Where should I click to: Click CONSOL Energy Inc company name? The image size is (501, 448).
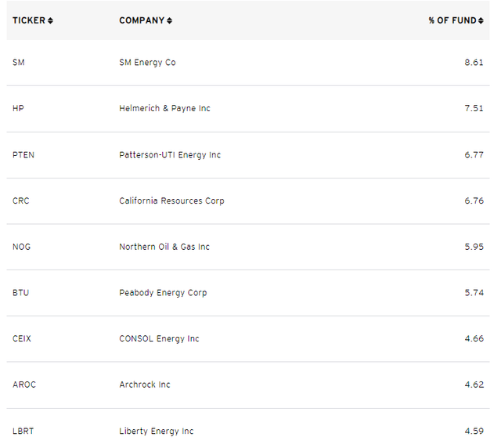(x=159, y=338)
